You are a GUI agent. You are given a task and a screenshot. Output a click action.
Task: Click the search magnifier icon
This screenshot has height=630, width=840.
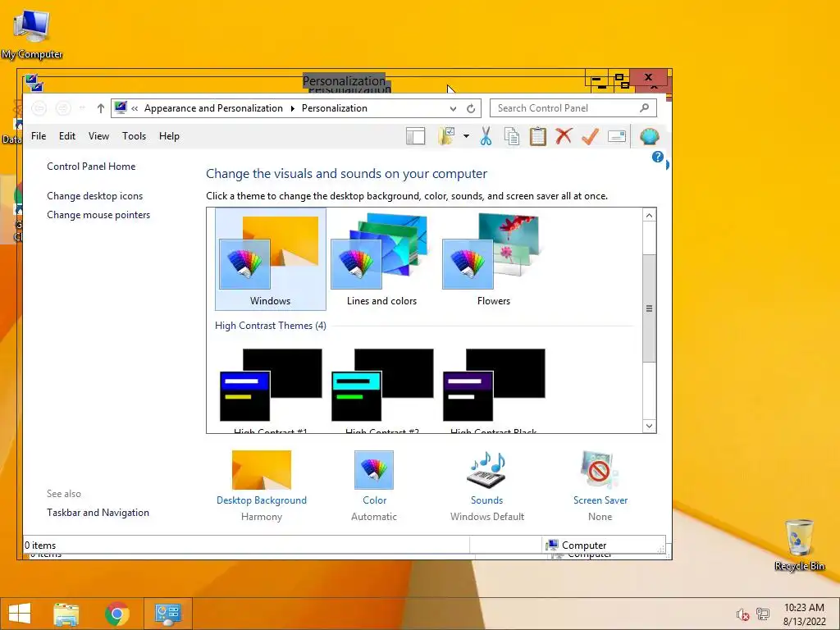645,107
